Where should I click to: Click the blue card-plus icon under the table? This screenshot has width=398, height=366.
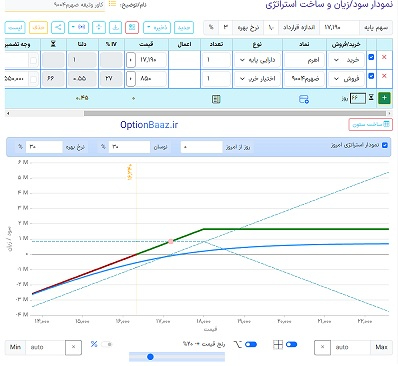click(x=304, y=99)
